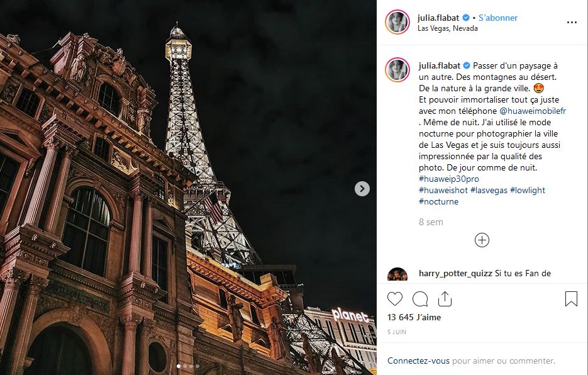
Task: Open the #huaweip30pro hashtag
Action: (x=449, y=179)
